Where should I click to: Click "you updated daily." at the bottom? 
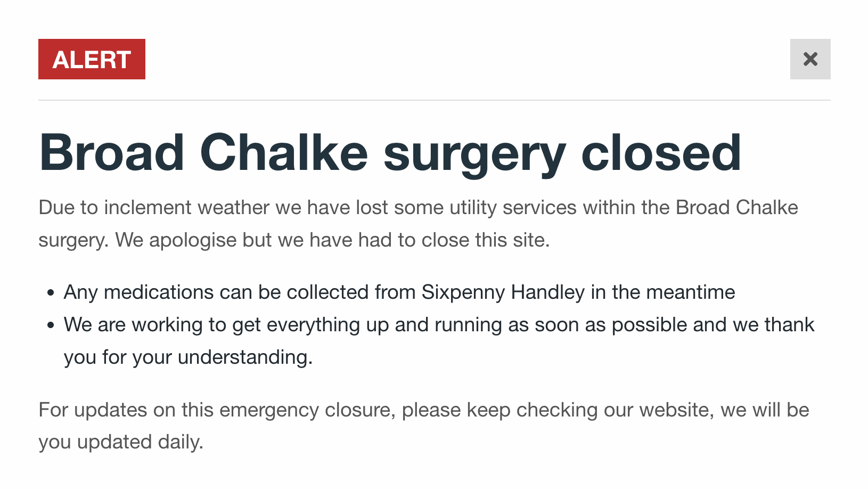coord(121,442)
